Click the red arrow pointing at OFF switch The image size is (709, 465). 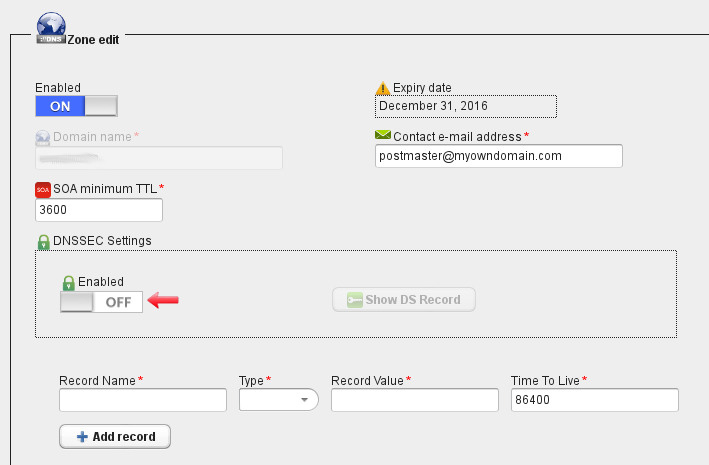163,300
